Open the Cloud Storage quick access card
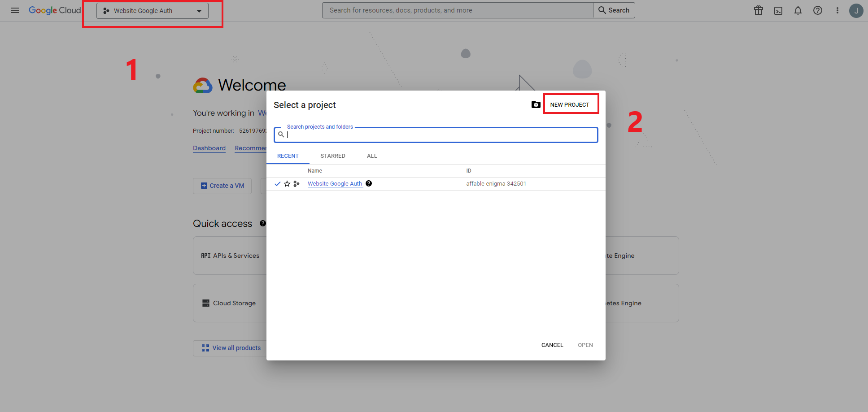The height and width of the screenshot is (412, 868). [230, 303]
